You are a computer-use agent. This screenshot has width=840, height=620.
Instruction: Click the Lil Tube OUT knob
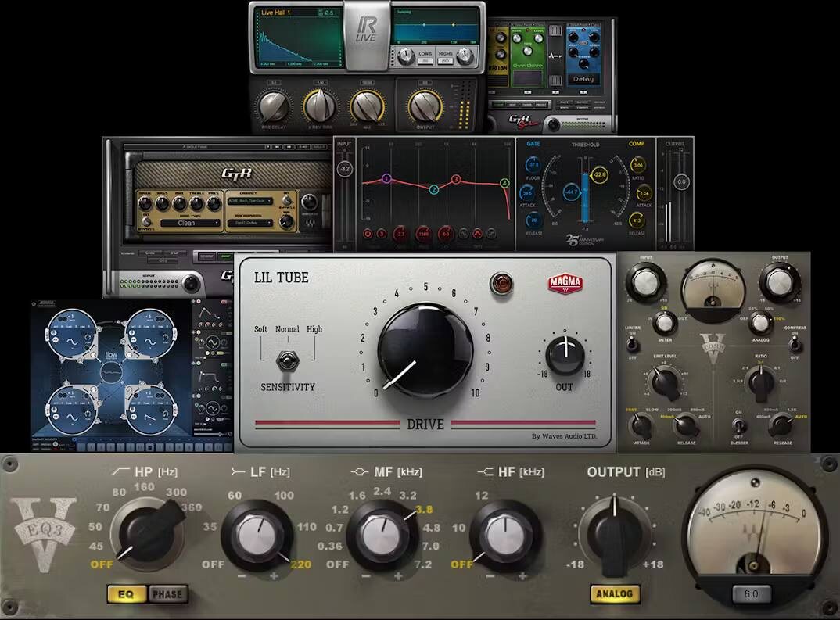point(565,356)
